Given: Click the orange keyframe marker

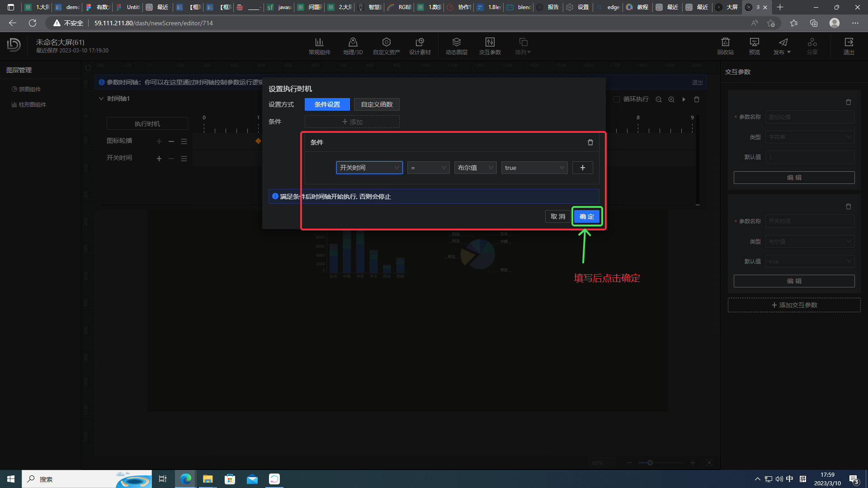Looking at the screenshot, I should point(258,141).
